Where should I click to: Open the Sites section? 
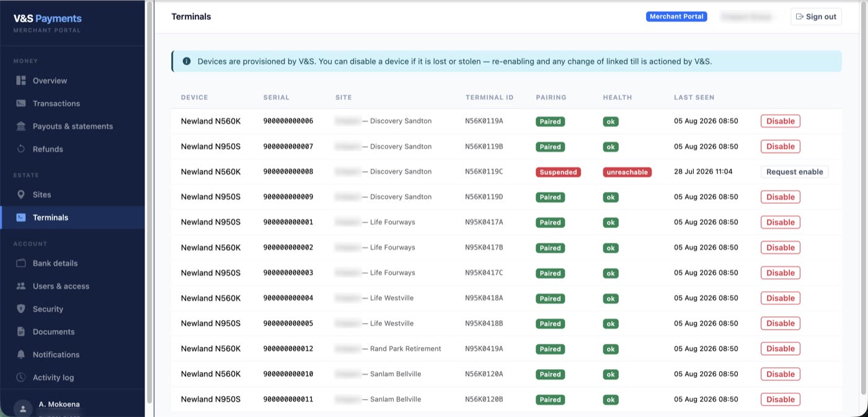point(73,195)
